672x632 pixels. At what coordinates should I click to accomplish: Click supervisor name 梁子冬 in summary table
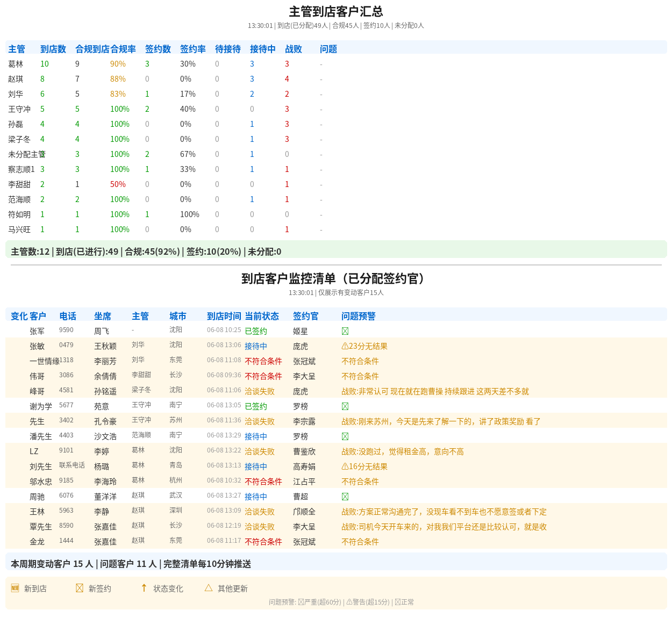[19, 139]
